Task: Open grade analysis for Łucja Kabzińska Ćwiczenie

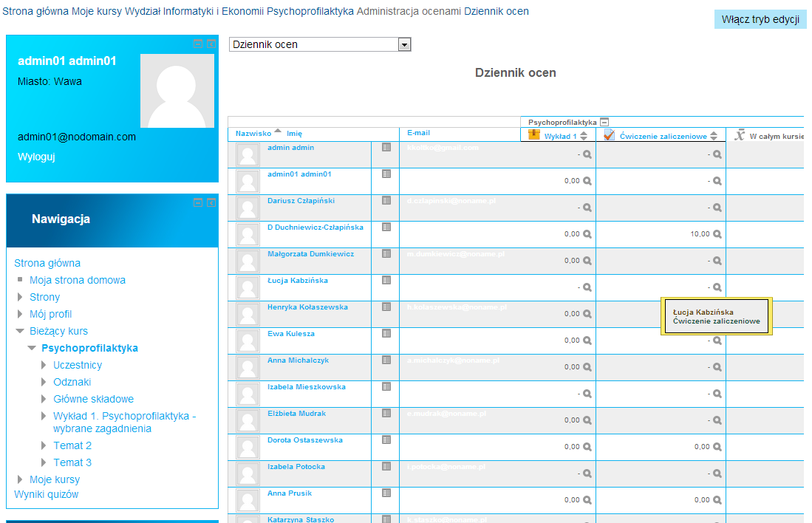Action: coord(717,287)
